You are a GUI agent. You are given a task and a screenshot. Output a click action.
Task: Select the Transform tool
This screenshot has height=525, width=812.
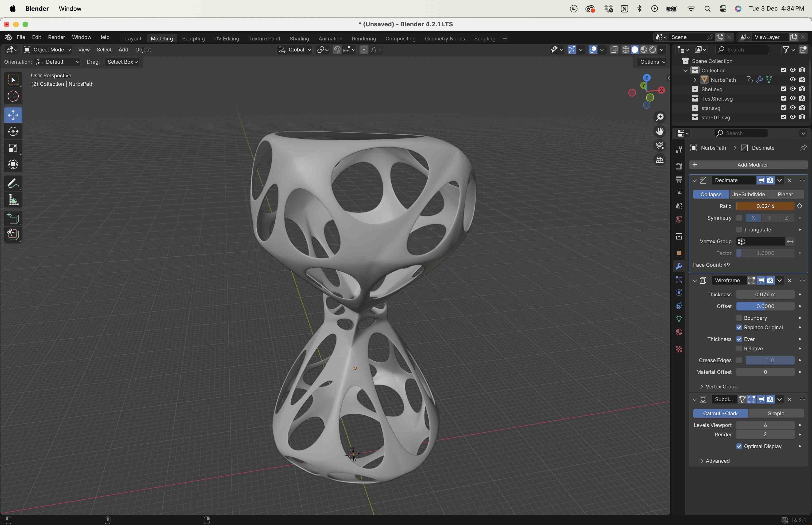pyautogui.click(x=13, y=164)
